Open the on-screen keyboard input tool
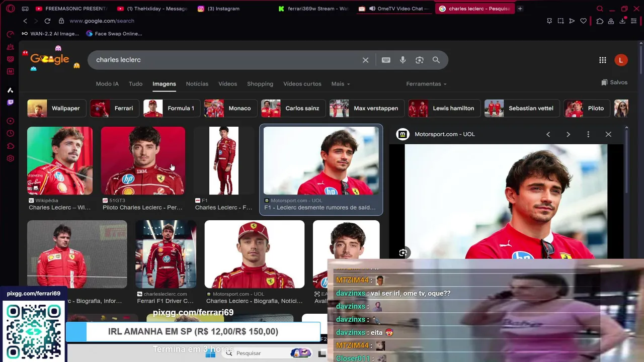Image resolution: width=644 pixels, height=362 pixels. (x=386, y=60)
